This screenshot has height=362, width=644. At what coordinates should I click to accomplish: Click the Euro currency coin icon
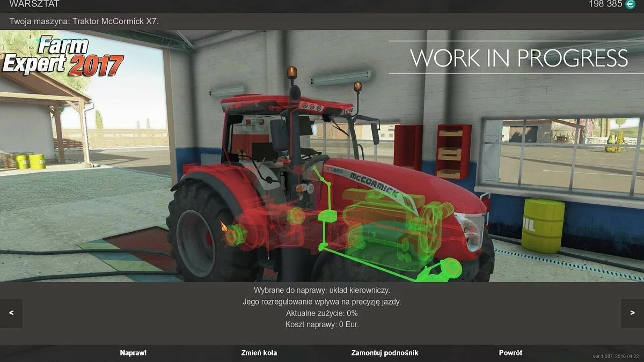click(630, 4)
